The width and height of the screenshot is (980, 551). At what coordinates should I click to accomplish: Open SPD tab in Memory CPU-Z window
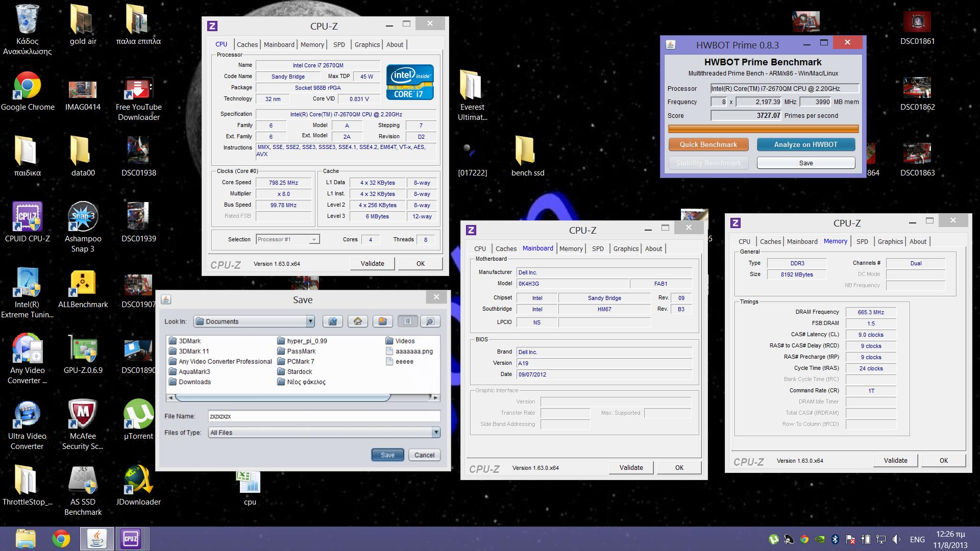862,241
